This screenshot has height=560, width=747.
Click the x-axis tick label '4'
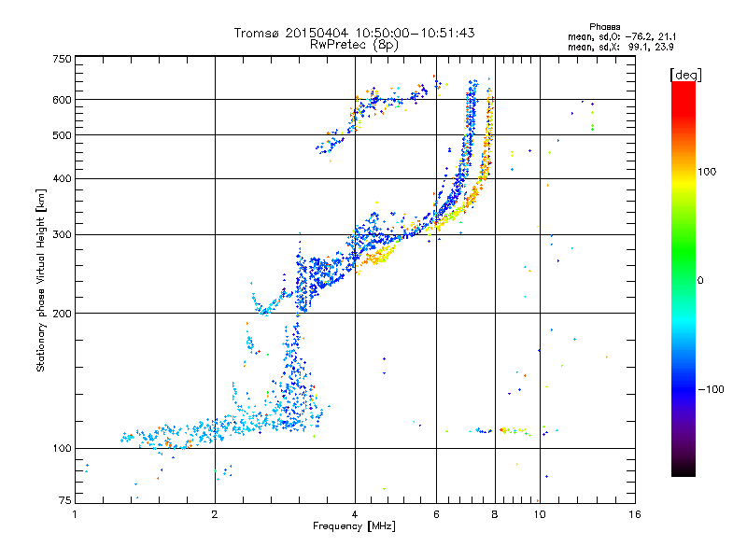click(355, 515)
